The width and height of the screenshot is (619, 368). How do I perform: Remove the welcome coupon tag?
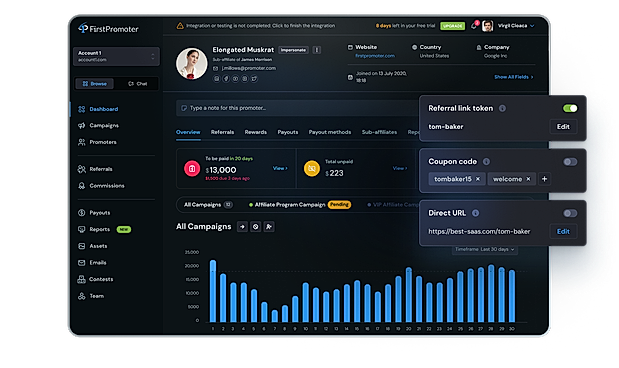point(528,179)
